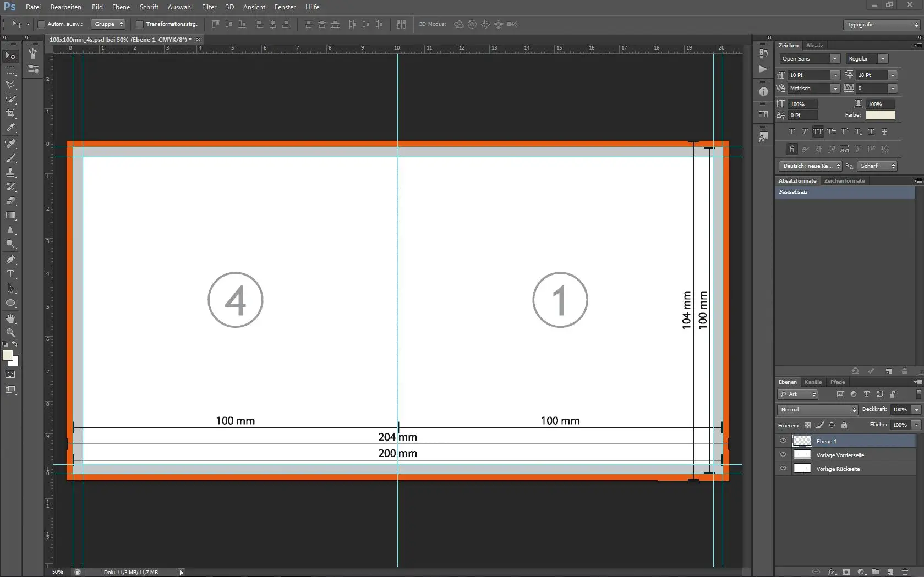Lock all properties of Ebene 1
This screenshot has width=924, height=577.
click(x=844, y=425)
